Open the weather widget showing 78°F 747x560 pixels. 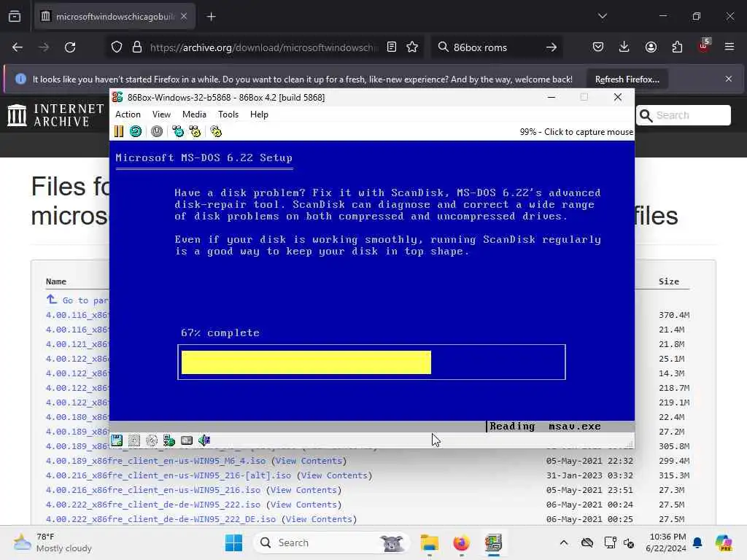tap(53, 542)
